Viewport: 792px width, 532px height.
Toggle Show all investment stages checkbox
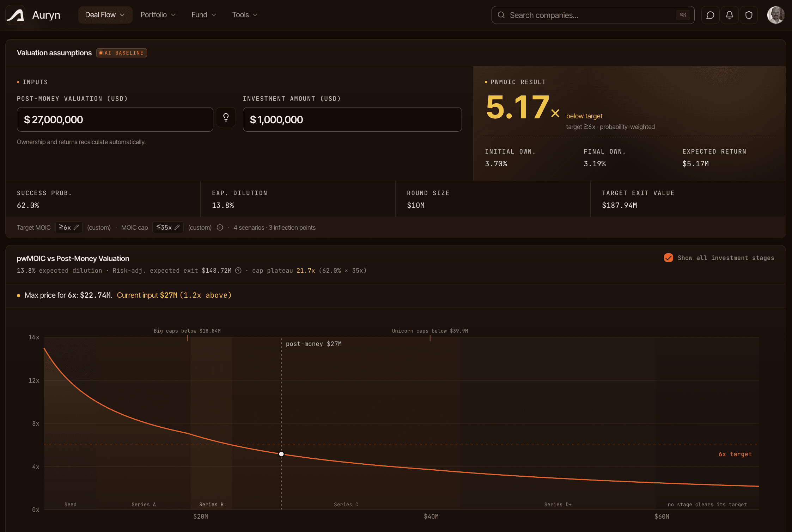tap(668, 258)
